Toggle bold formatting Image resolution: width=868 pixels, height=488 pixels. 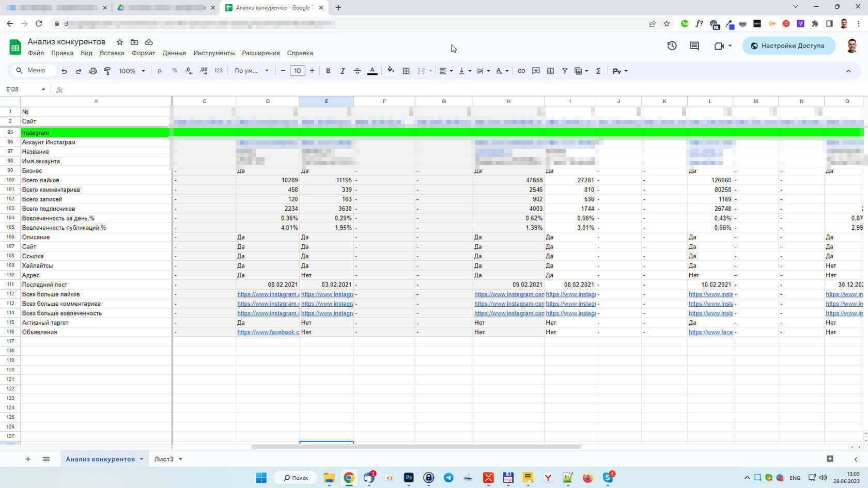tap(328, 71)
